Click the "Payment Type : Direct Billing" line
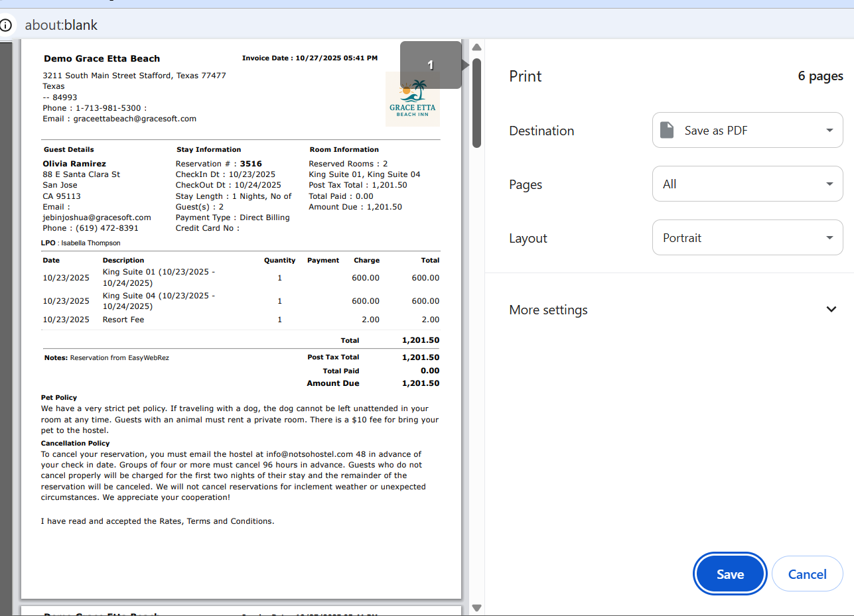This screenshot has height=616, width=854. pos(233,217)
